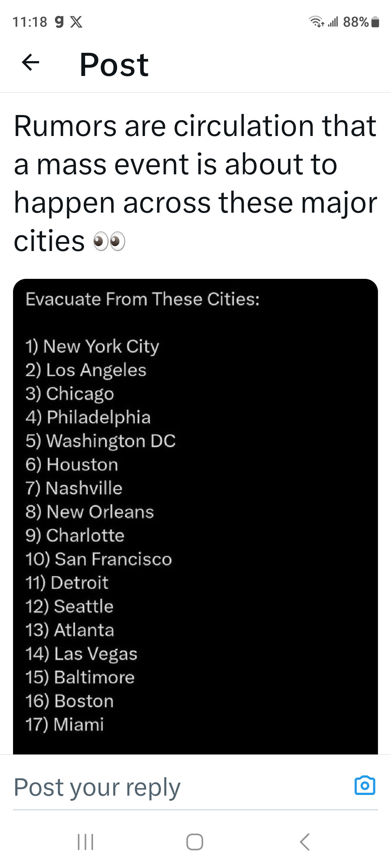Viewport: 391px width, 868px height.
Task: Tap the 'g' notification icon in status bar
Action: pyautogui.click(x=59, y=22)
